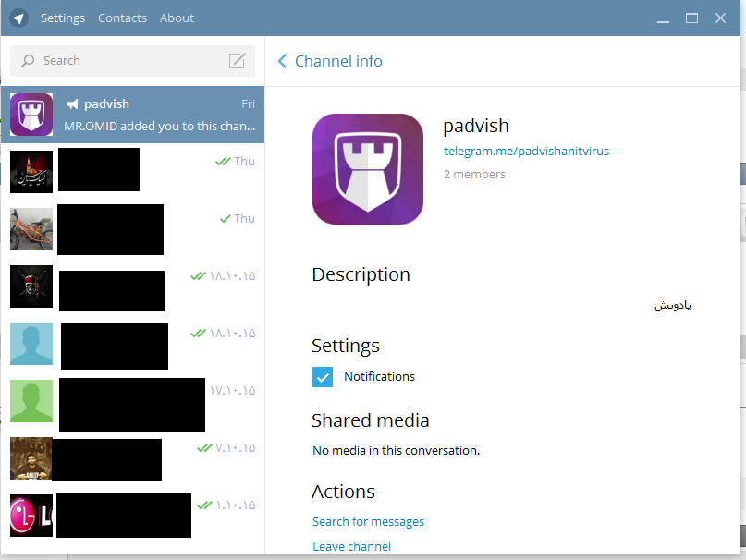The width and height of the screenshot is (746, 560).
Task: Focus the Search chats input field
Action: [x=132, y=61]
